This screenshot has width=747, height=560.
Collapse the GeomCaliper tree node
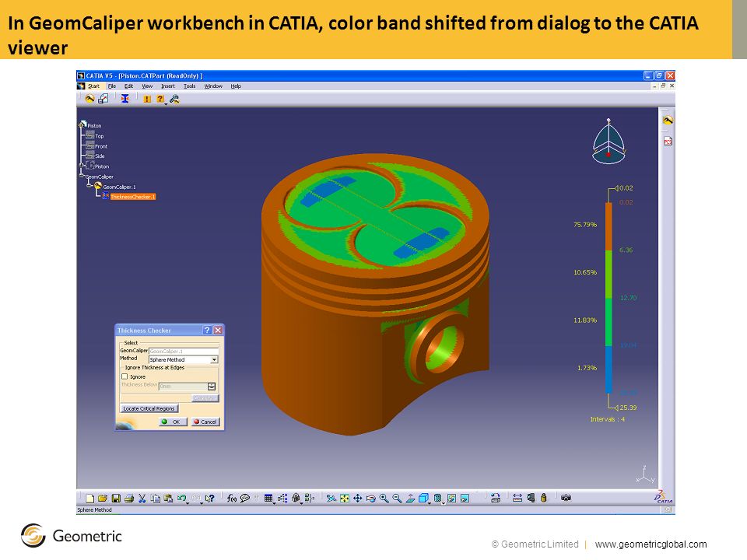(82, 176)
